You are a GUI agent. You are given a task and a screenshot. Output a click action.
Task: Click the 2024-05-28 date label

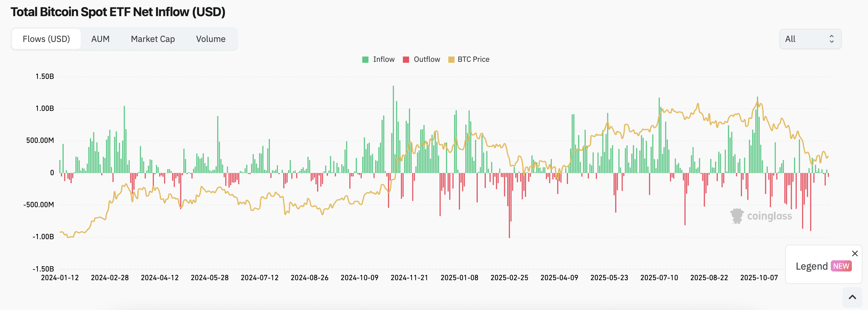[210, 278]
